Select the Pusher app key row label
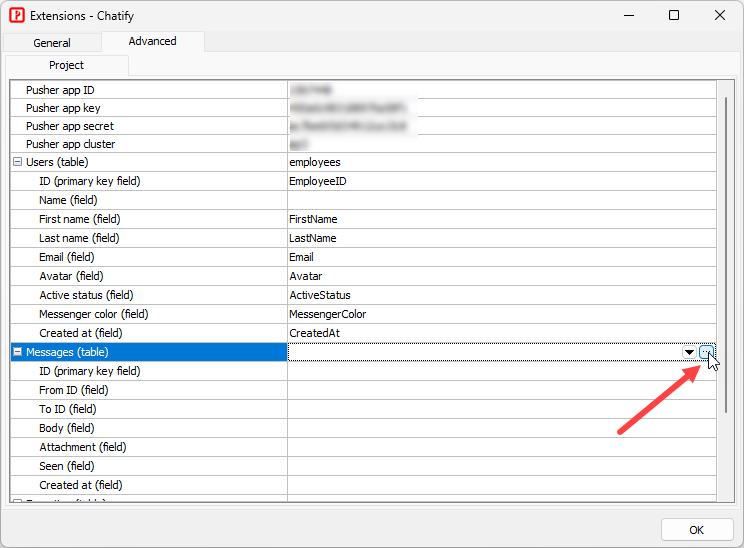Screen dimensions: 744x548 [x=63, y=108]
